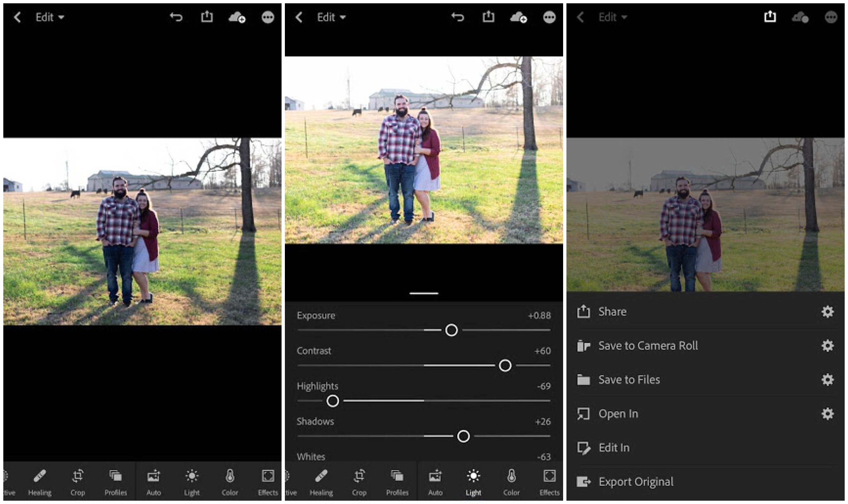Choose Open In option
Screen dimensions: 848x504
click(x=706, y=413)
